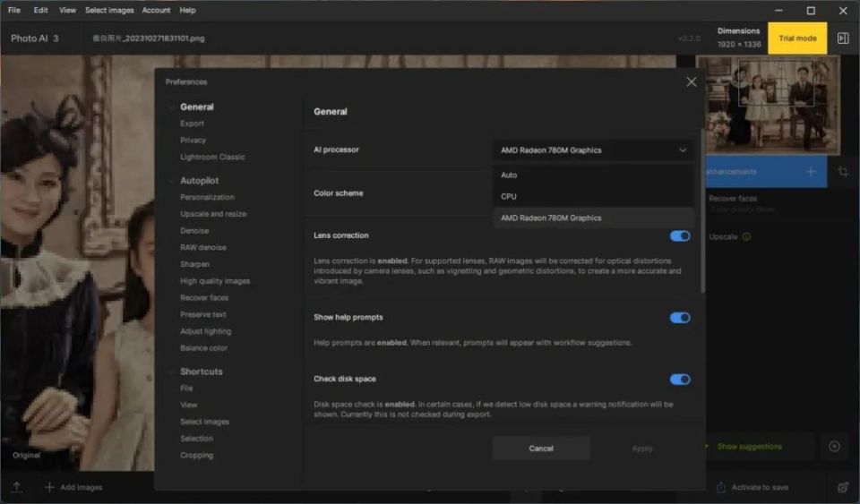The height and width of the screenshot is (504, 860).
Task: Select CPU from the processor list
Action: (x=509, y=196)
